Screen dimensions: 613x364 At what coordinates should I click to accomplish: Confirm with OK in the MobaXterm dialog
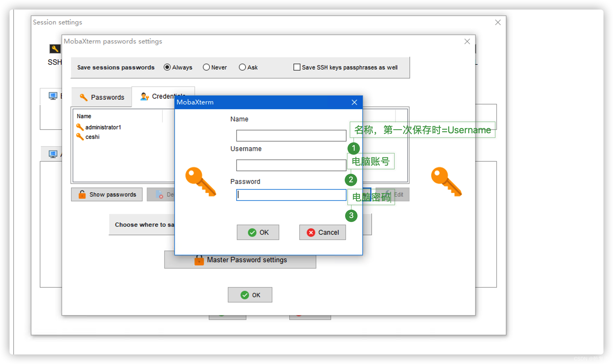pyautogui.click(x=258, y=232)
